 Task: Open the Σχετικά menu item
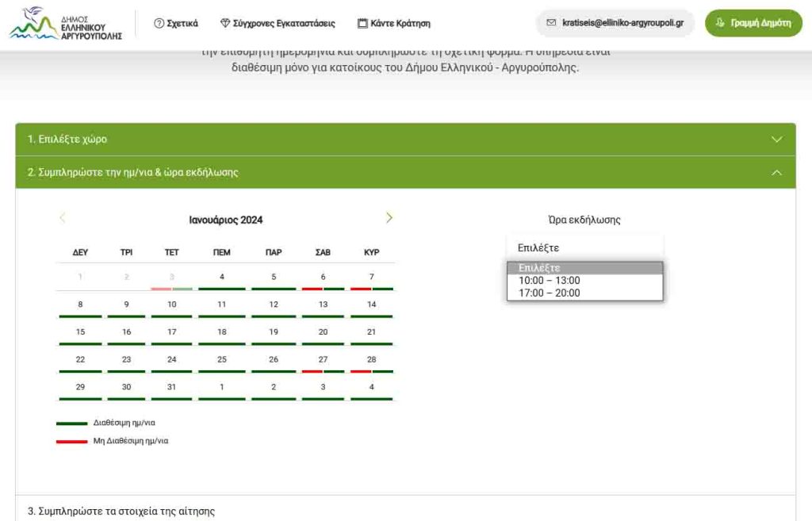[182, 24]
